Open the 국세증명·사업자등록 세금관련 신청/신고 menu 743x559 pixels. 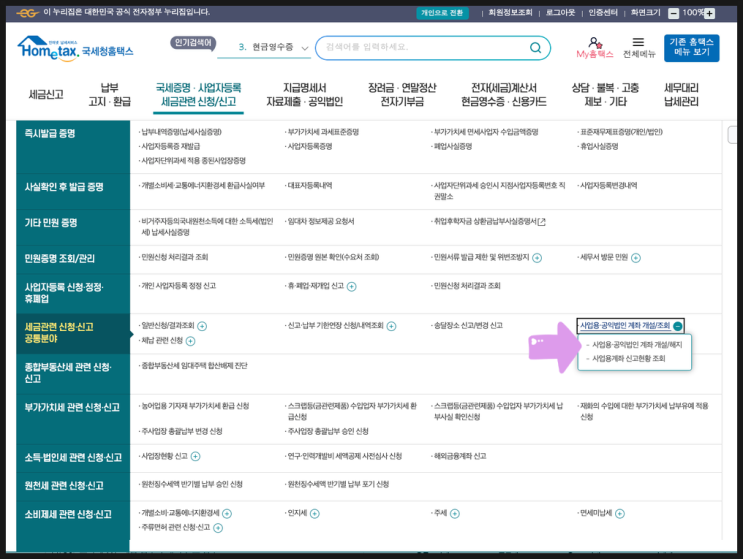coord(198,95)
